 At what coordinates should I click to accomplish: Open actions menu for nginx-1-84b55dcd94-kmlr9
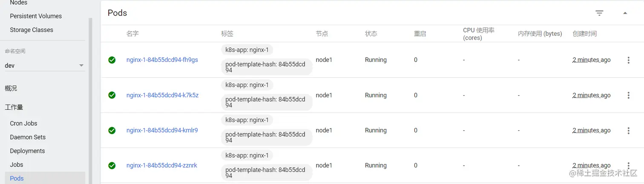click(x=628, y=131)
